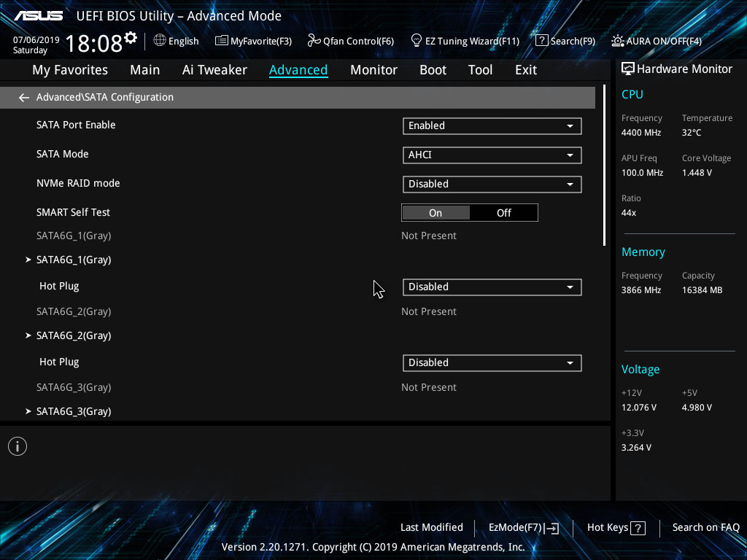Click the NVMe RAID mode label
Image resolution: width=747 pixels, height=560 pixels.
[x=78, y=183]
